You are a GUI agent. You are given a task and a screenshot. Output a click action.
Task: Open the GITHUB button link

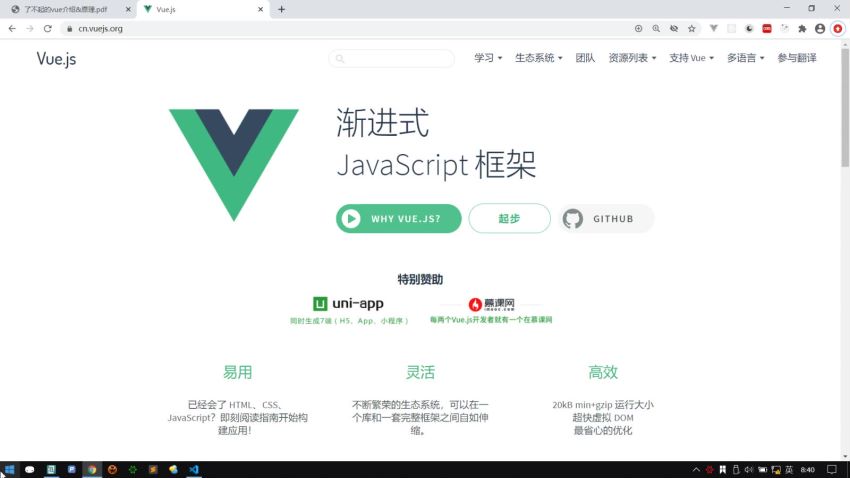coord(606,218)
